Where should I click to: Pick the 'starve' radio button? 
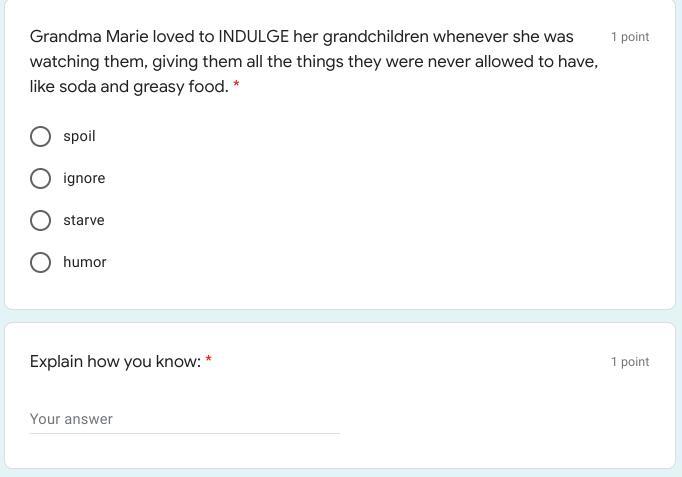[x=41, y=220]
